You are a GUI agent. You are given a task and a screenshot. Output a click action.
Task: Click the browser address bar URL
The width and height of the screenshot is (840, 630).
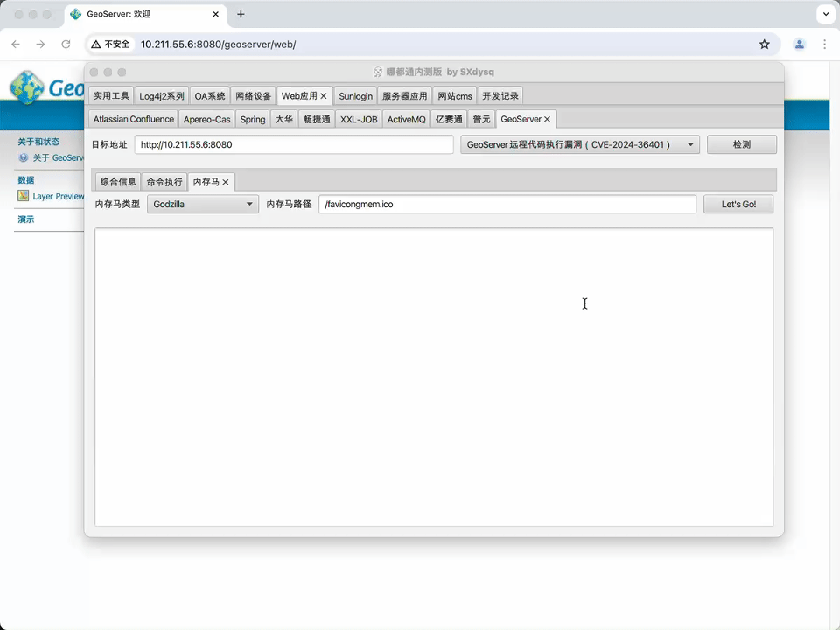click(x=219, y=44)
